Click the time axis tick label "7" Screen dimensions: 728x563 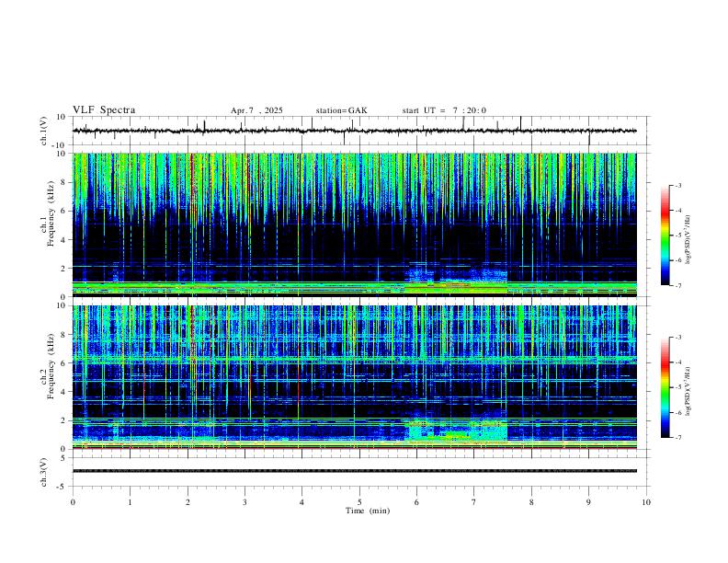474,502
